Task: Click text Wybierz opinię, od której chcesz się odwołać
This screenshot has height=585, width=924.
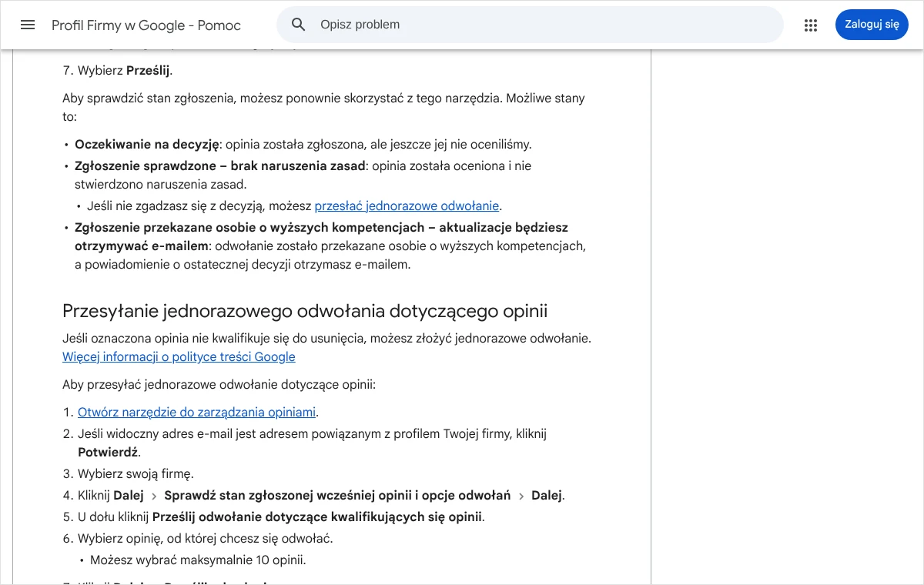Action: tap(206, 539)
